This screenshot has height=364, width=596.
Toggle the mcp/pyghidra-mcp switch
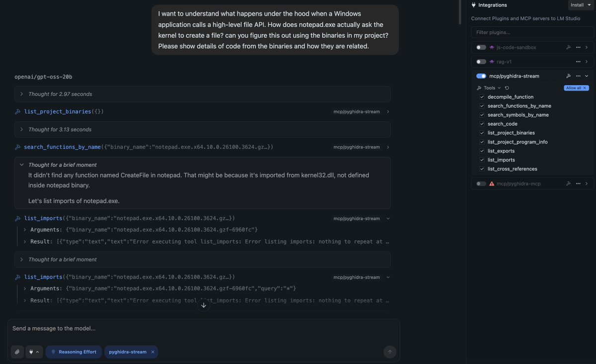(481, 184)
